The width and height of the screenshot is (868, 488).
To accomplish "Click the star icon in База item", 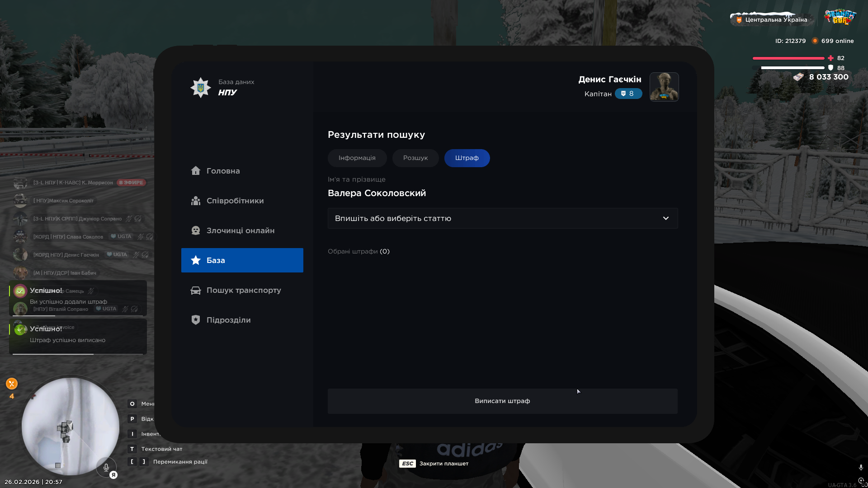I will [x=195, y=260].
